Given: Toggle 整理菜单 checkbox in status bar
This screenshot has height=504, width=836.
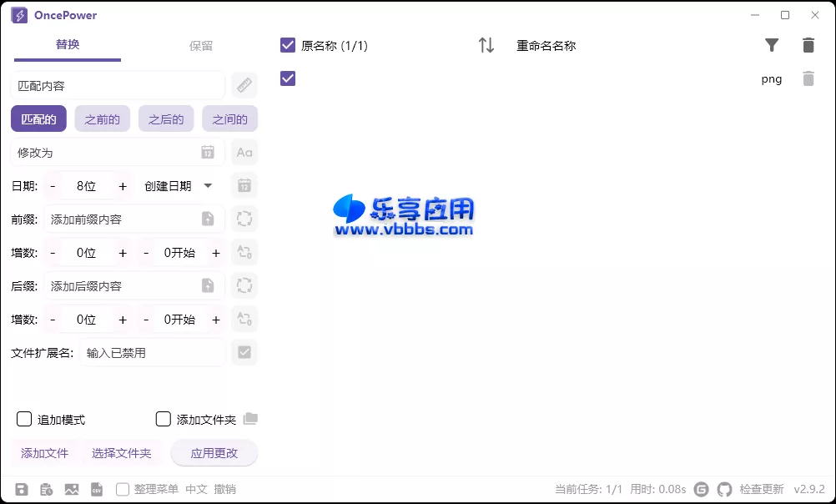Looking at the screenshot, I should tap(121, 489).
